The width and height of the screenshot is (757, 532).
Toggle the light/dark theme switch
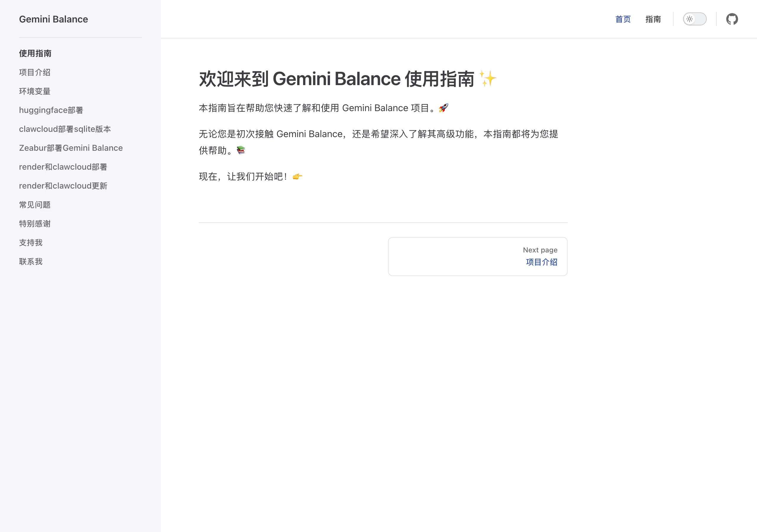[x=695, y=19]
